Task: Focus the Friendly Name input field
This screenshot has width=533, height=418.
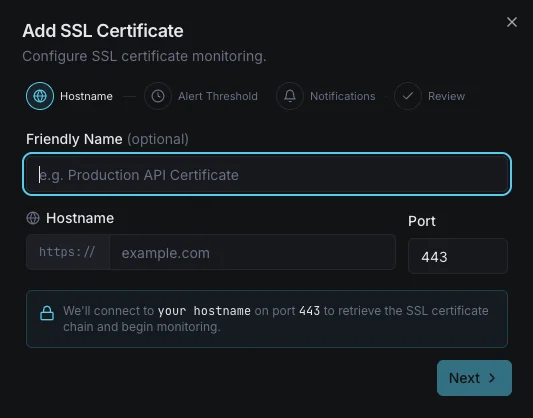Action: (x=267, y=174)
